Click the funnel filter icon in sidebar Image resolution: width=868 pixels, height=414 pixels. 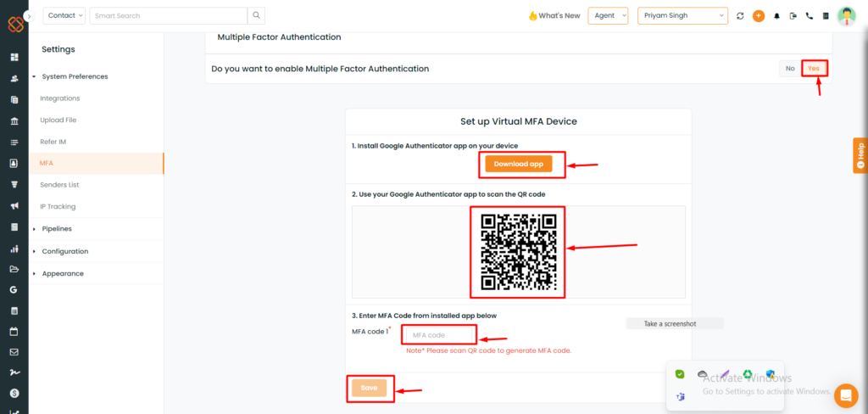pyautogui.click(x=14, y=185)
